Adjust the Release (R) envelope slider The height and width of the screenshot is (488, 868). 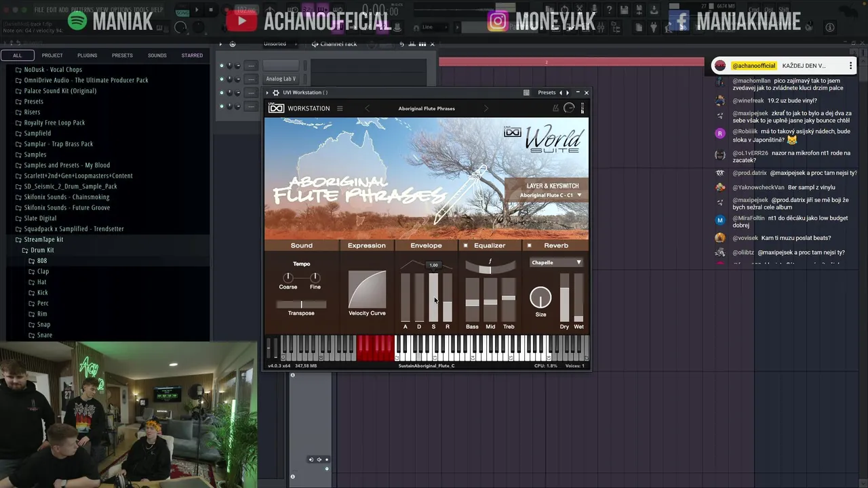click(448, 298)
